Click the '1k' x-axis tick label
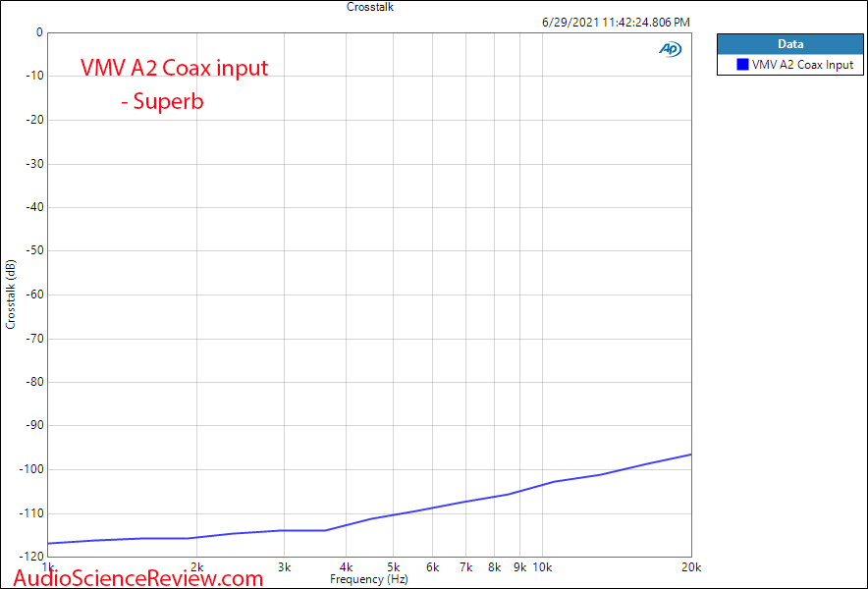Screen dimensions: 868x589 click(x=48, y=567)
